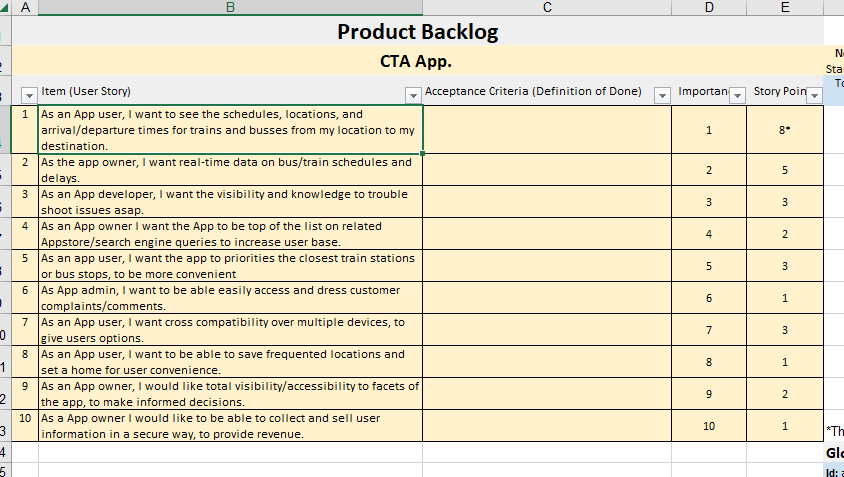Click importance cell with value 1
This screenshot has height=477, width=844.
(709, 130)
